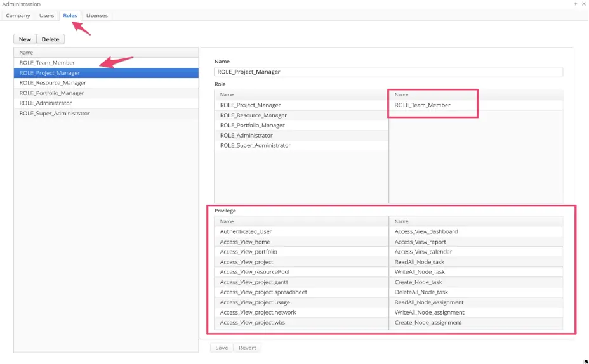Click the plus icon in the Administration title bar
The width and height of the screenshot is (589, 364).
(x=576, y=4)
